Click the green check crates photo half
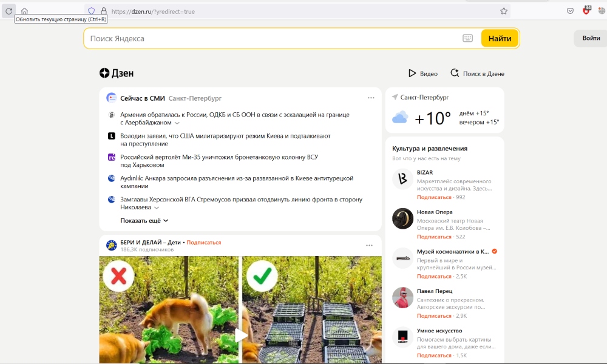Image resolution: width=607 pixels, height=364 pixels. 312,309
